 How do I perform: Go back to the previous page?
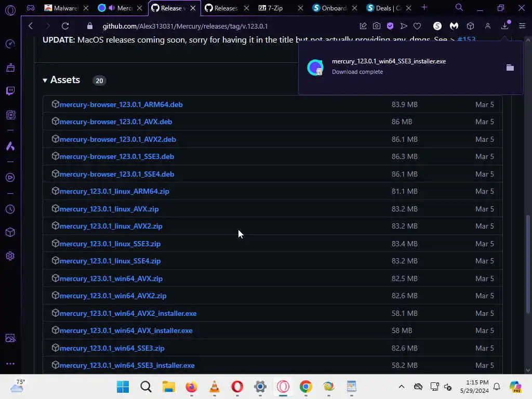(31, 26)
